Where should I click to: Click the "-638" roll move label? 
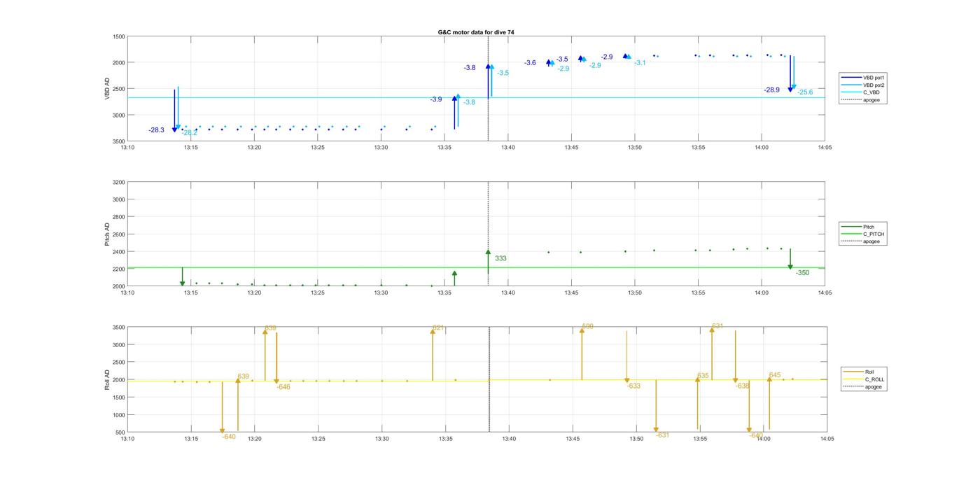coord(743,386)
